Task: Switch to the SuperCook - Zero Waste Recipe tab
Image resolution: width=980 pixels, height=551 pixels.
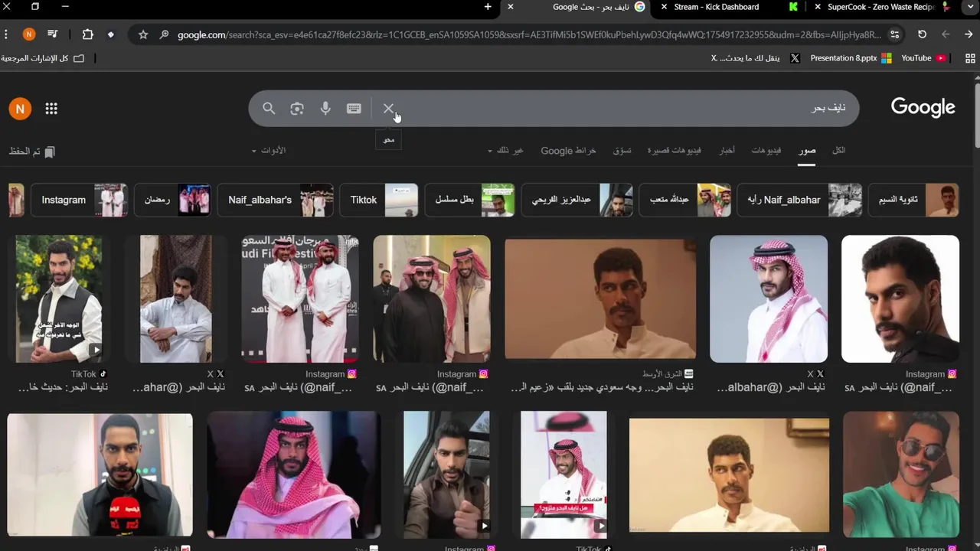Action: pos(881,7)
